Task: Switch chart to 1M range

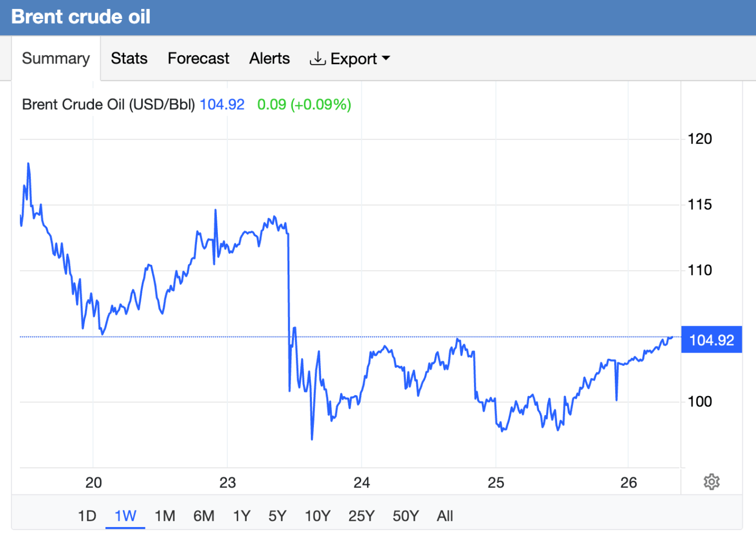Action: (165, 516)
